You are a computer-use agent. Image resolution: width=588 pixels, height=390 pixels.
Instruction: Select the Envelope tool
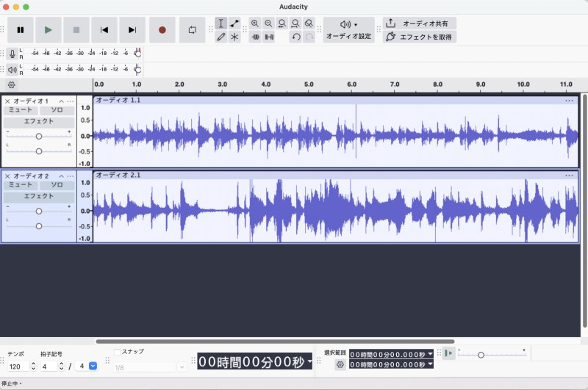point(234,24)
